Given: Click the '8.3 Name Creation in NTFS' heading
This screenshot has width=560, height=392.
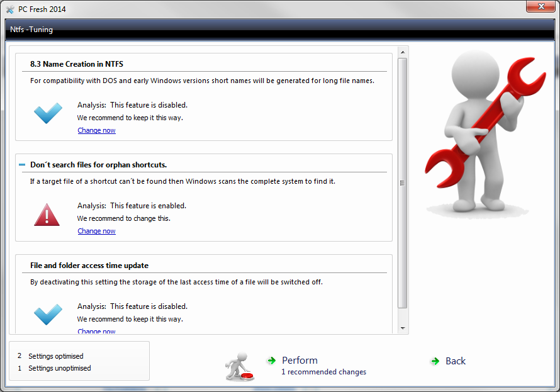Looking at the screenshot, I should click(77, 64).
